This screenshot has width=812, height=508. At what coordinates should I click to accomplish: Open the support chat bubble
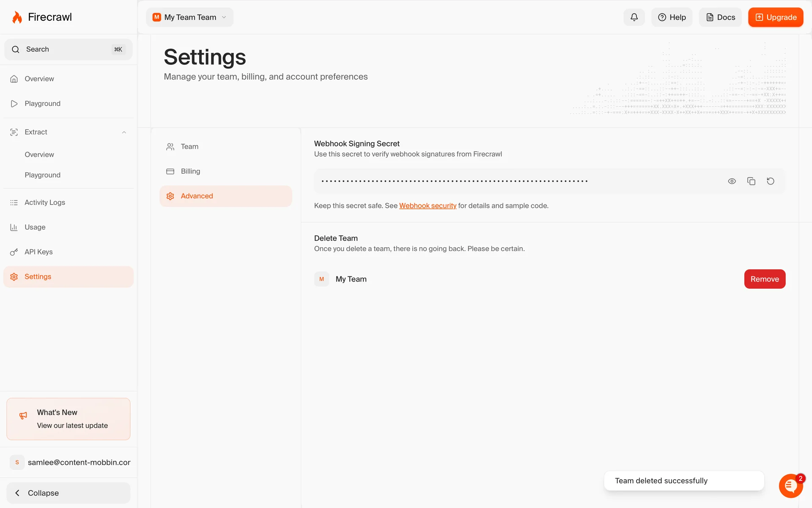(790, 486)
